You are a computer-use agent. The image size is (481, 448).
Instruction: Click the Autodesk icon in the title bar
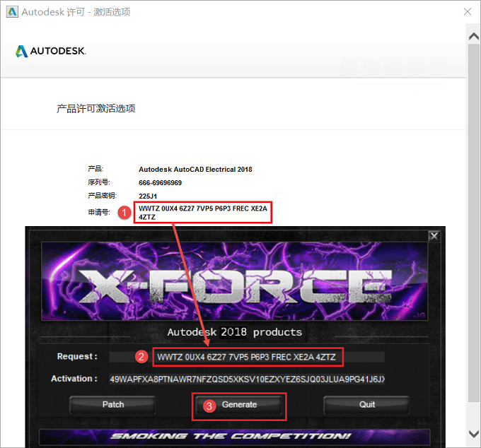[x=12, y=12]
